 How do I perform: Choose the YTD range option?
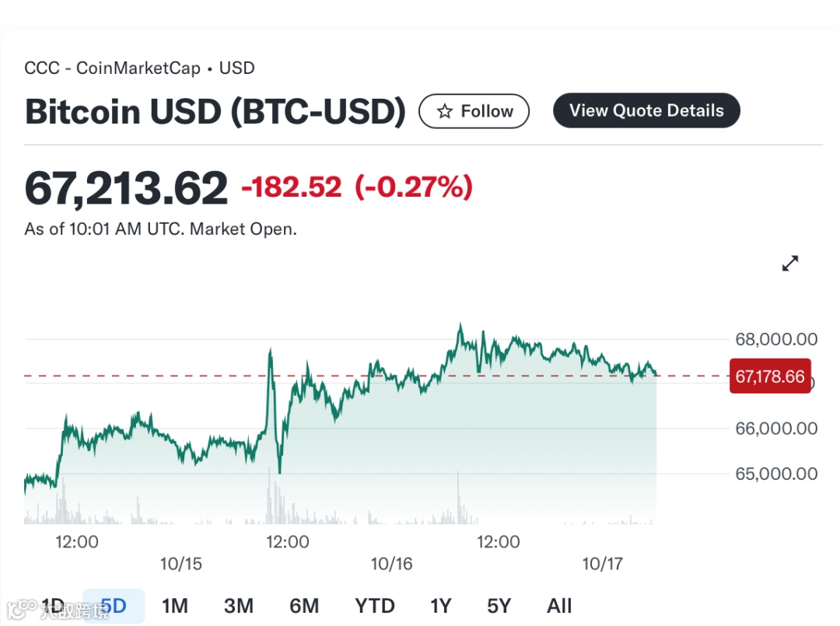pyautogui.click(x=375, y=605)
